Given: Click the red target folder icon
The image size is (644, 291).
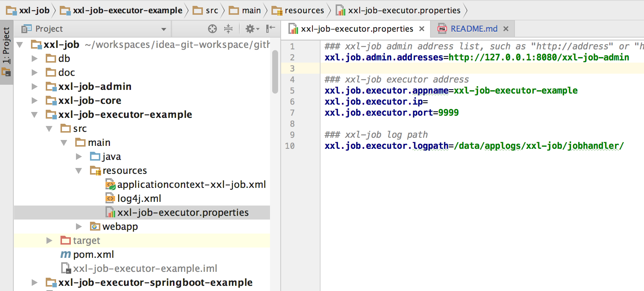Looking at the screenshot, I should 65,241.
